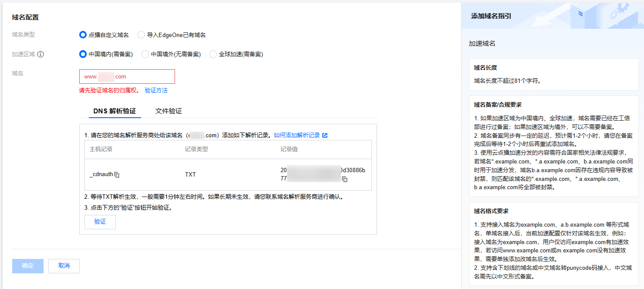Click the 域名备案/合规要求 card heading

coord(498,105)
